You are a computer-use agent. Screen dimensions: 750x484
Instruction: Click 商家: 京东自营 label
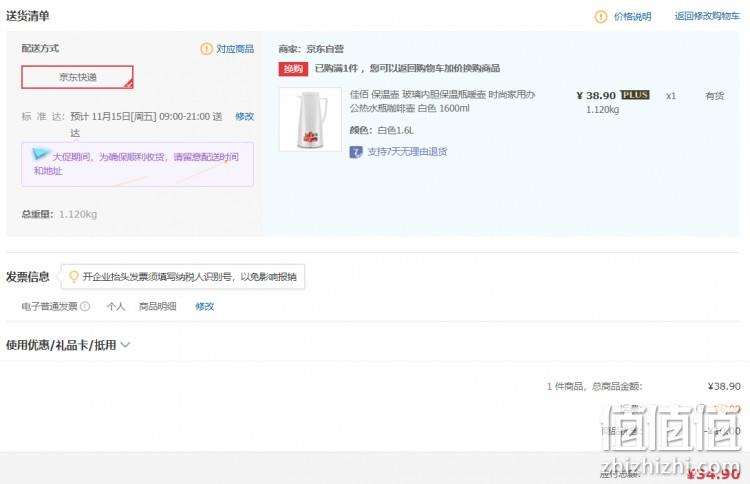311,49
